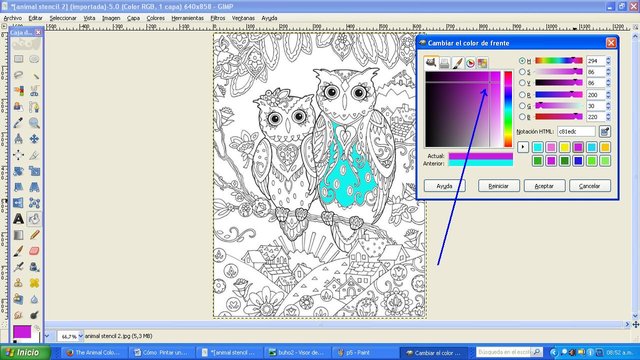
Task: Select the Rectangle Select tool
Action: 18,59
